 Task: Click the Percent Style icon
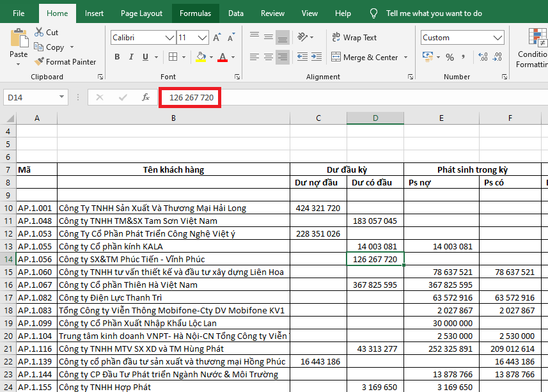pyautogui.click(x=450, y=57)
